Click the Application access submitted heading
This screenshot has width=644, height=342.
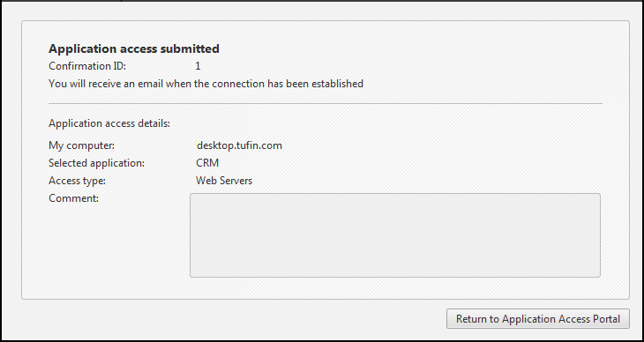134,48
